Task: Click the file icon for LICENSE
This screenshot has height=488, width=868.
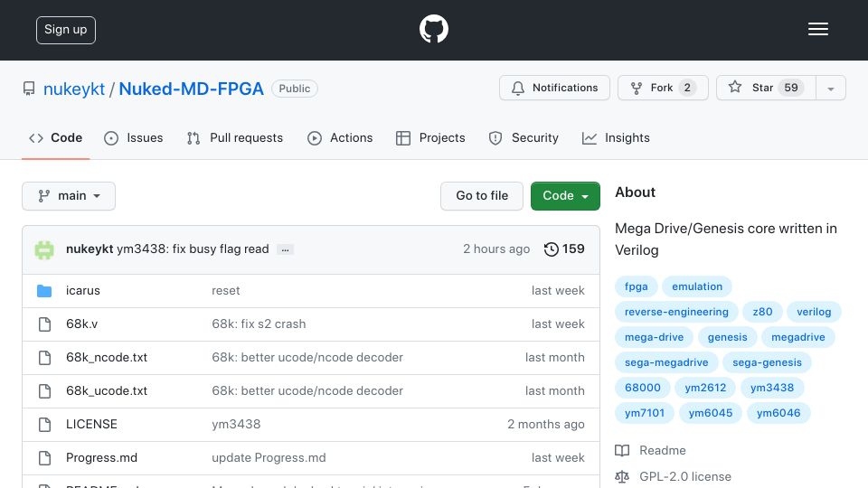Action: [x=44, y=425]
